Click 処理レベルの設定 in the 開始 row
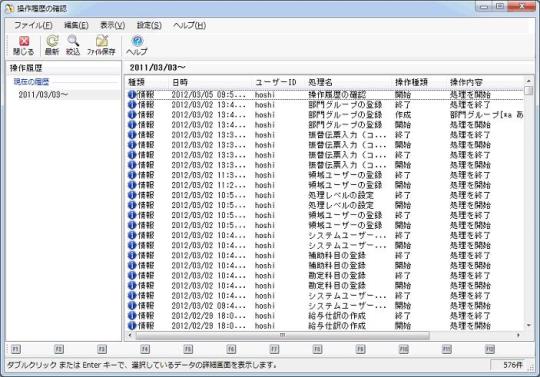 tap(341, 205)
